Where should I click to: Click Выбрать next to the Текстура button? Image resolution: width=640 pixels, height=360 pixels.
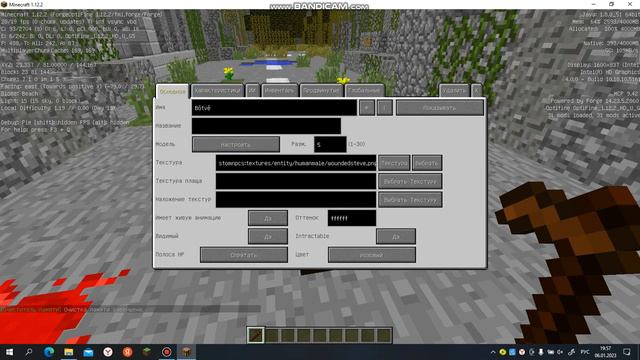point(427,163)
